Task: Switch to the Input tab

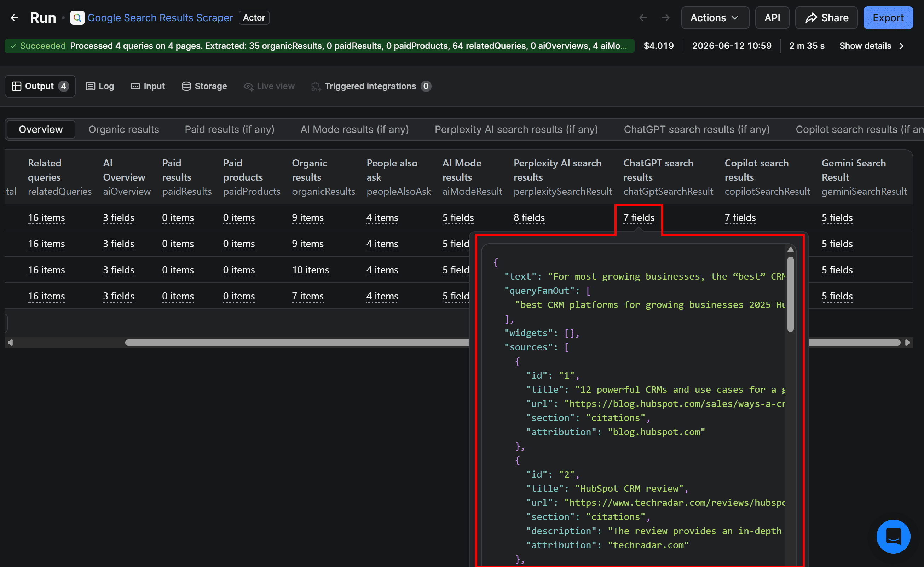Action: (148, 86)
